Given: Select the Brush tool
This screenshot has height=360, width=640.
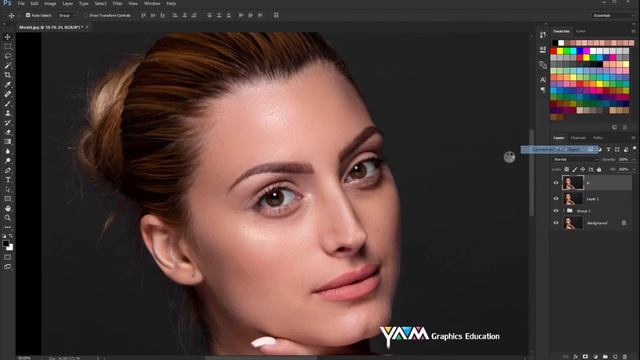Looking at the screenshot, I should coord(8,104).
